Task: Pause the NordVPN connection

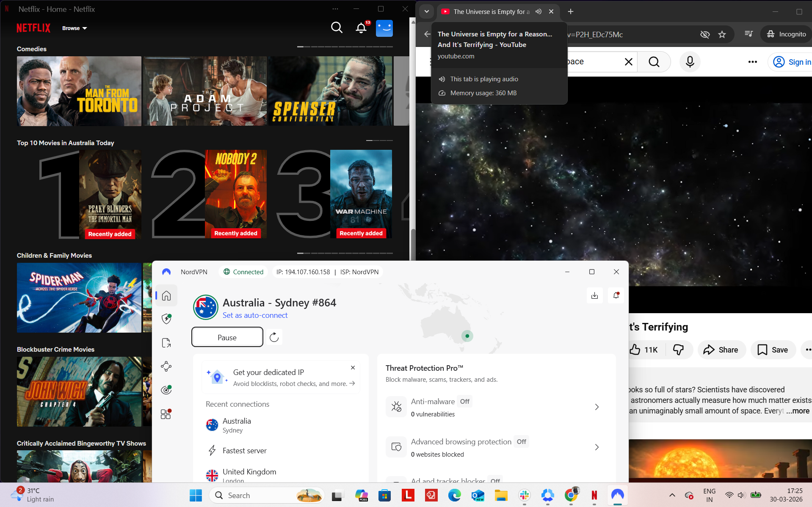Action: [227, 337]
